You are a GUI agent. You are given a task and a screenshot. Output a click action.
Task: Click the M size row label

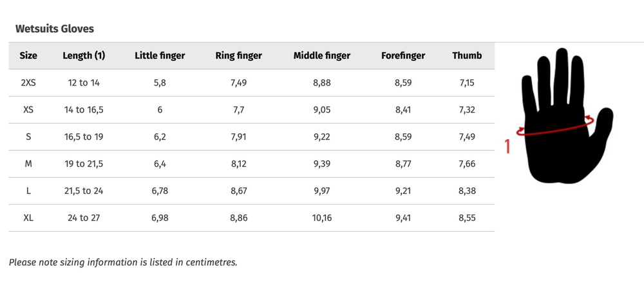28,164
